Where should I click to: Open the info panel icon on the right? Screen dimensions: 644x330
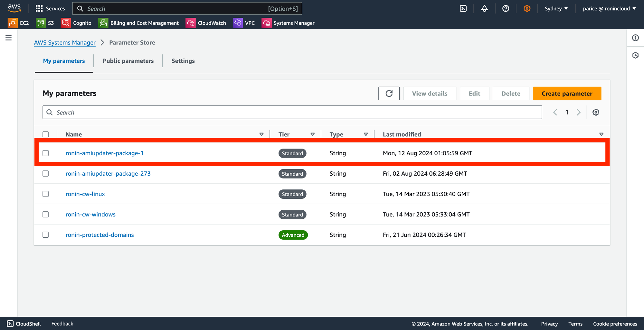pyautogui.click(x=635, y=38)
